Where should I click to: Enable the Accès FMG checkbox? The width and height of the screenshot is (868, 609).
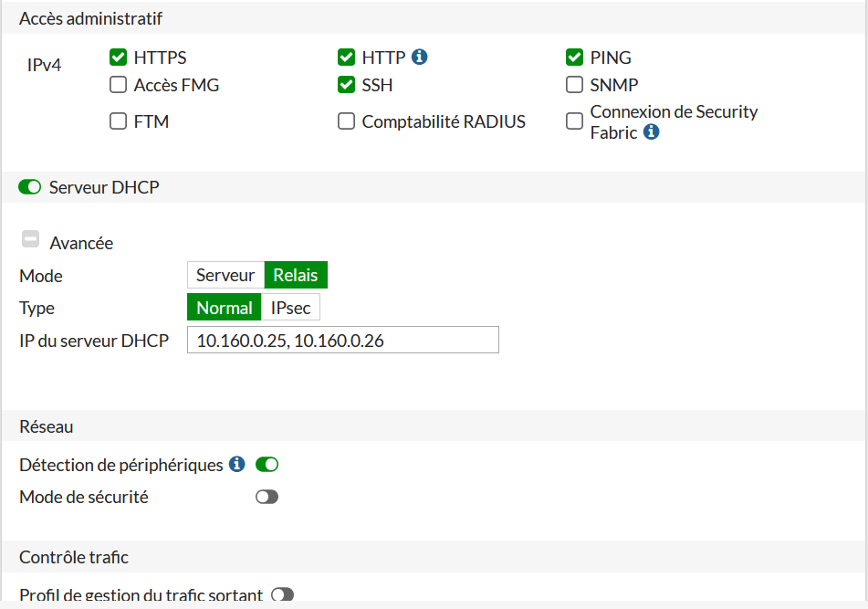[118, 85]
